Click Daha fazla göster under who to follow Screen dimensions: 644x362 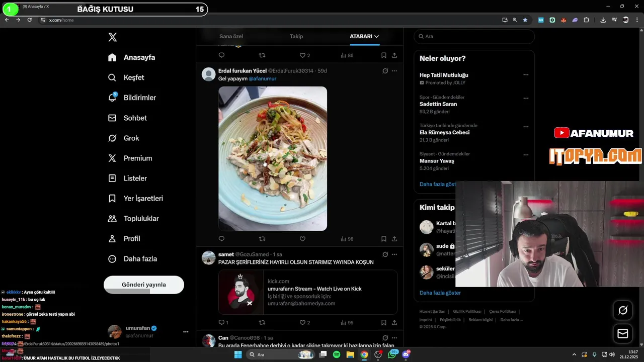pos(440,293)
